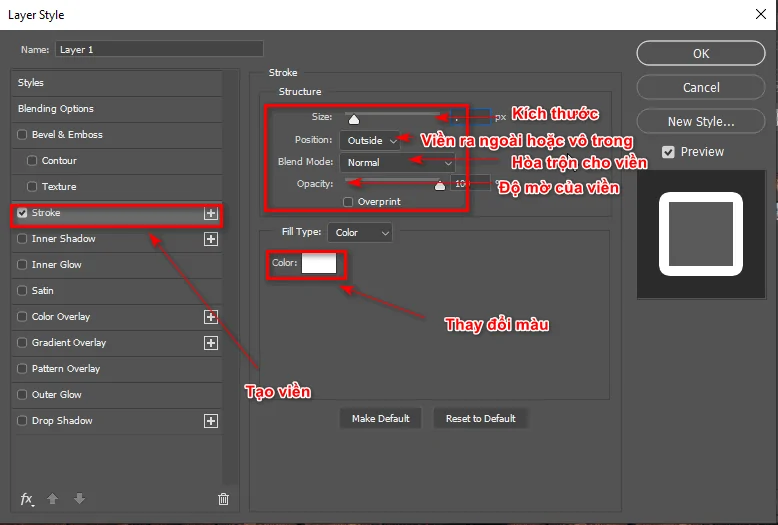Move effect down with the down arrow

click(x=80, y=499)
